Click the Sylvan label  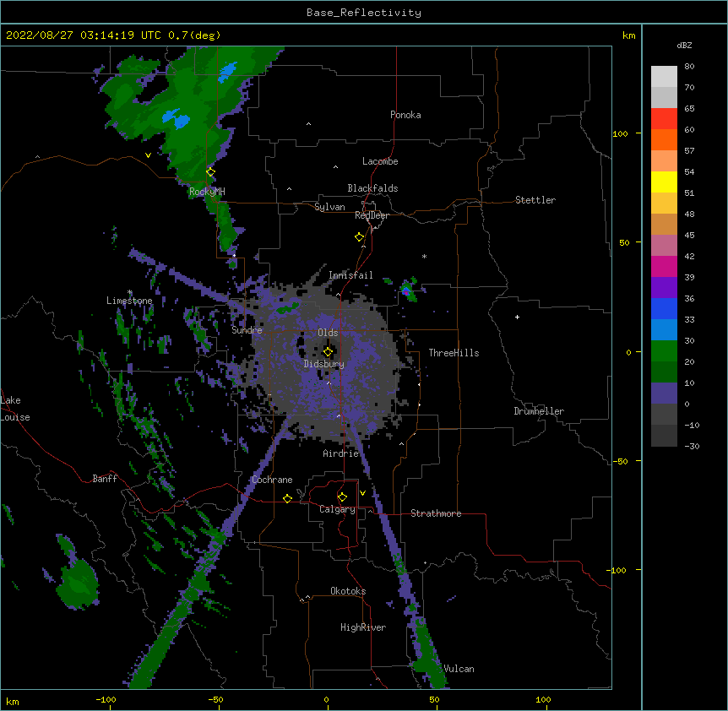tap(329, 207)
